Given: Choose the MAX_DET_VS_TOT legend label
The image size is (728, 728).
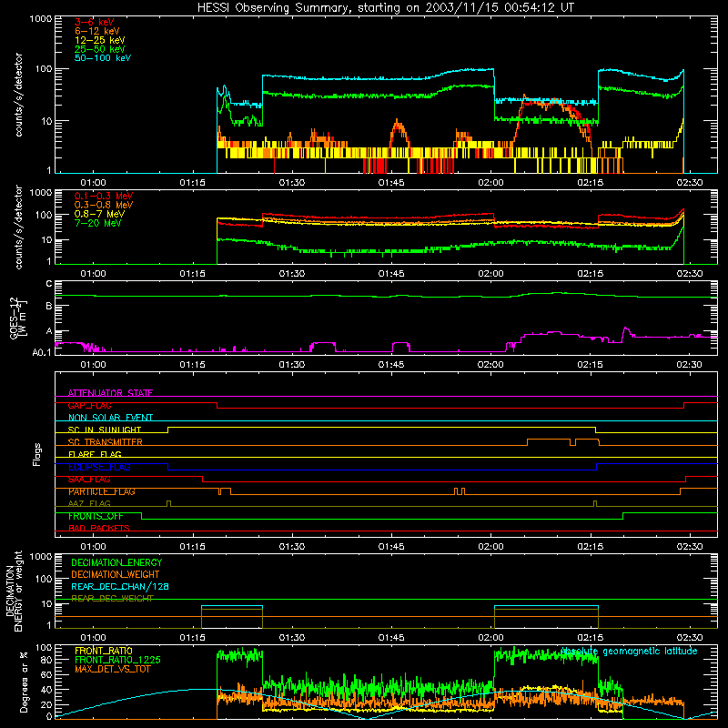Looking at the screenshot, I should pyautogui.click(x=112, y=669).
